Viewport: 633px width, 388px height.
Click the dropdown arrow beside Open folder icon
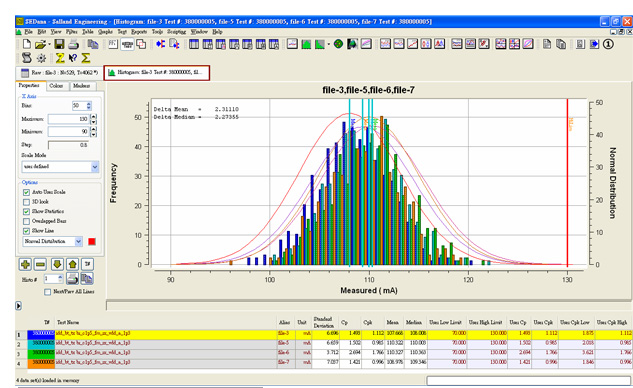pos(49,44)
